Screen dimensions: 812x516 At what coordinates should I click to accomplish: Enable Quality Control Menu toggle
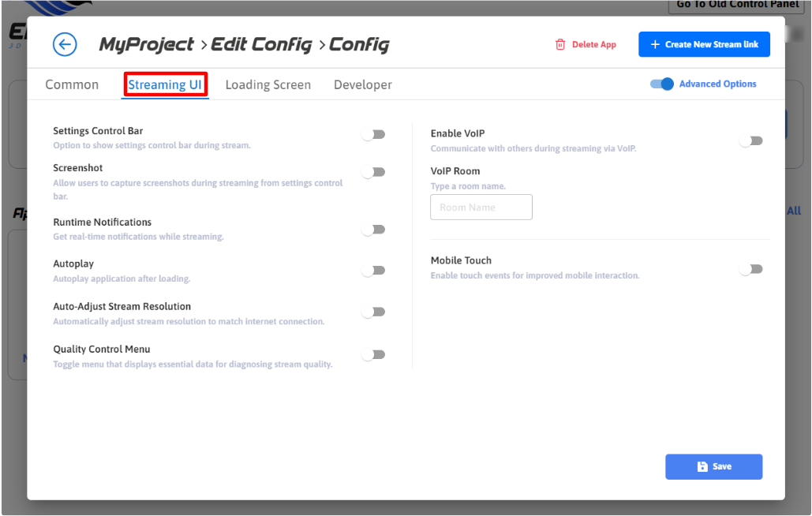(x=373, y=355)
